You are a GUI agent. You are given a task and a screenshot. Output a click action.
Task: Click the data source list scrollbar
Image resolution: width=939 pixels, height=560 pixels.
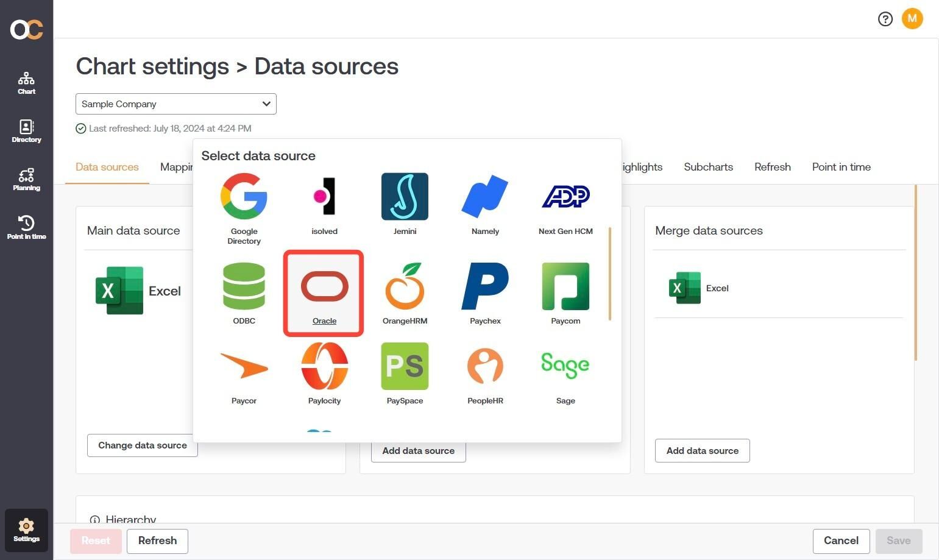[609, 274]
